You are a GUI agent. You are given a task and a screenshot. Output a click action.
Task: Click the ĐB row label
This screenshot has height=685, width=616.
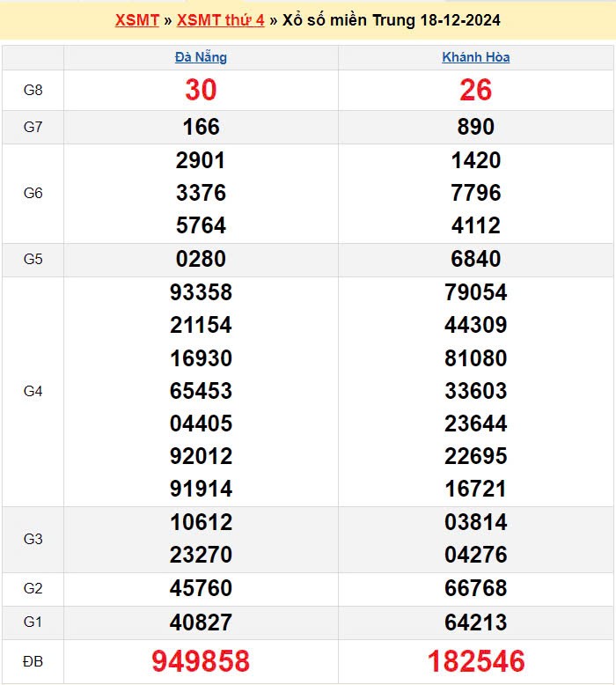pos(33,660)
